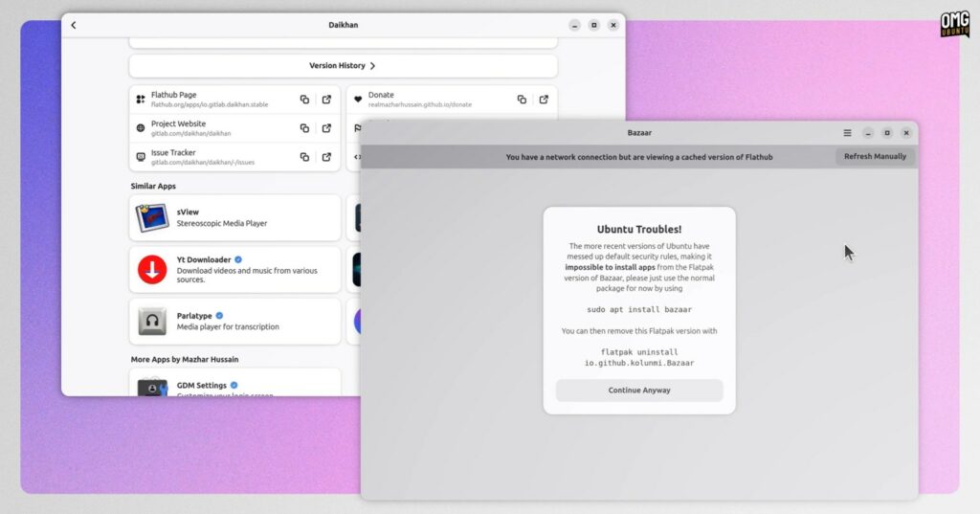The height and width of the screenshot is (514, 980).
Task: Click the Project Website globe icon
Action: (141, 128)
